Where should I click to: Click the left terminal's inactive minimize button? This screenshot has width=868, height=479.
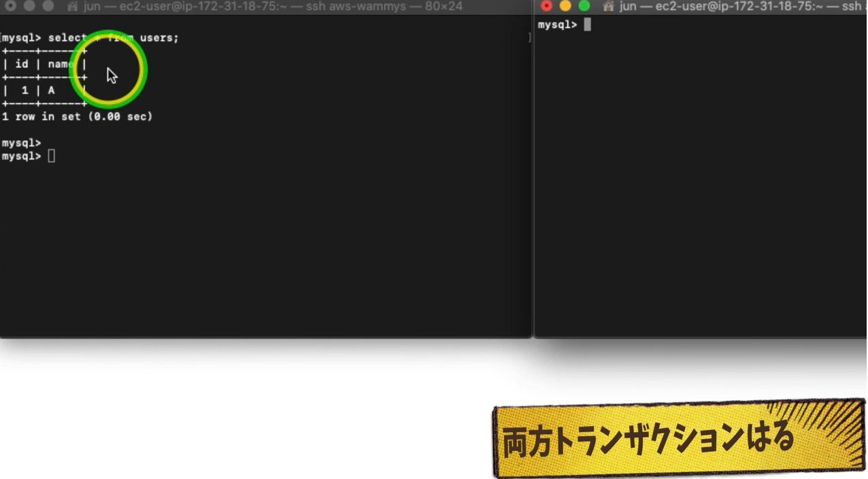[x=29, y=6]
